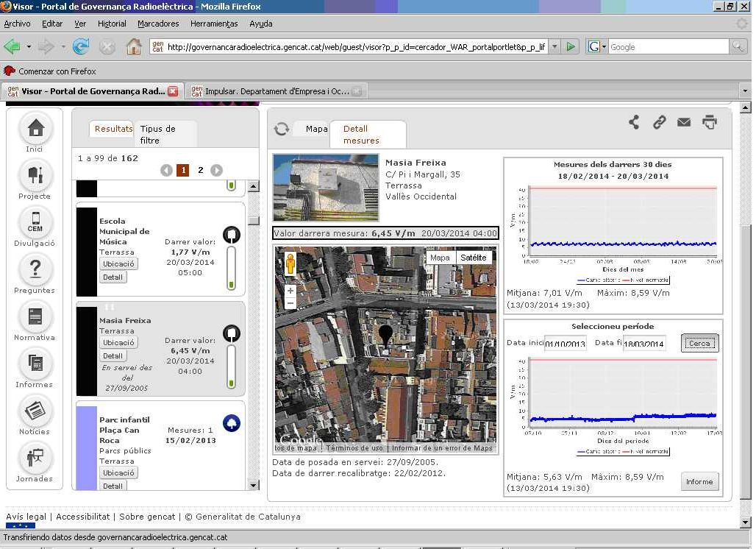Open the Projecte sidebar icon
Viewport: 756px width, 549px height.
click(35, 176)
